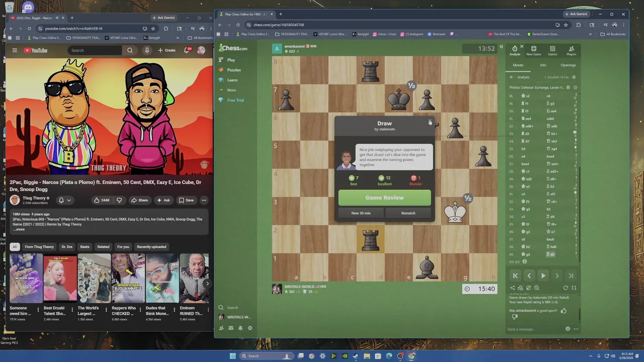Open Learn in Chess.com sidebar
644x362 pixels.
[x=232, y=80]
